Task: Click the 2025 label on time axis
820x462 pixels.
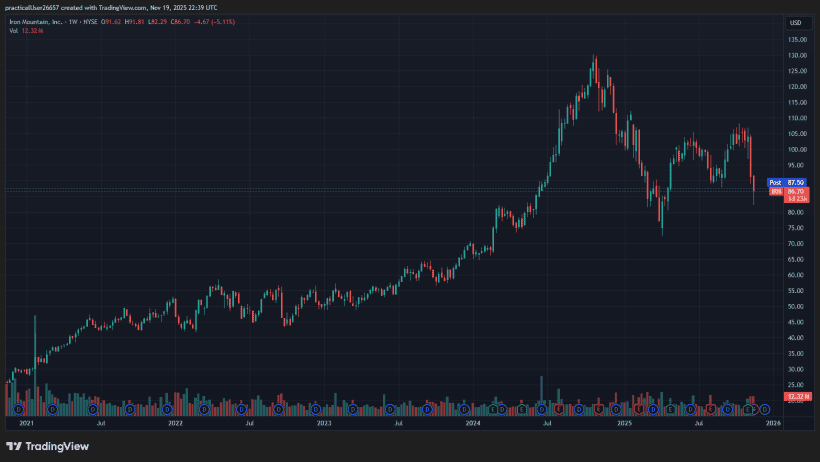Action: 624,424
